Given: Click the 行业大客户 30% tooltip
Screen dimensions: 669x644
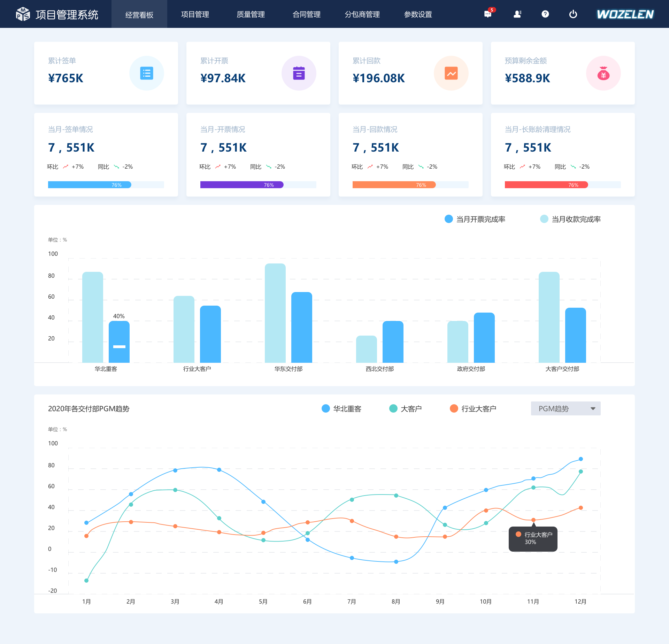Looking at the screenshot, I should pos(533,539).
